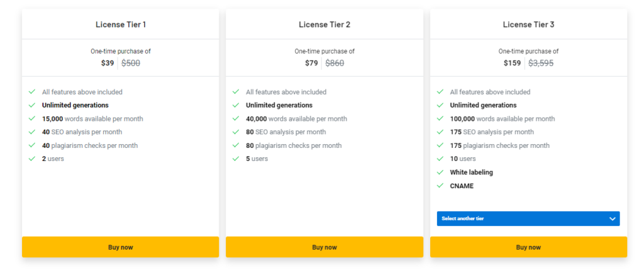Screen dimensions: 644x280
Task: Select the License Tier 1 heading
Action: [120, 25]
